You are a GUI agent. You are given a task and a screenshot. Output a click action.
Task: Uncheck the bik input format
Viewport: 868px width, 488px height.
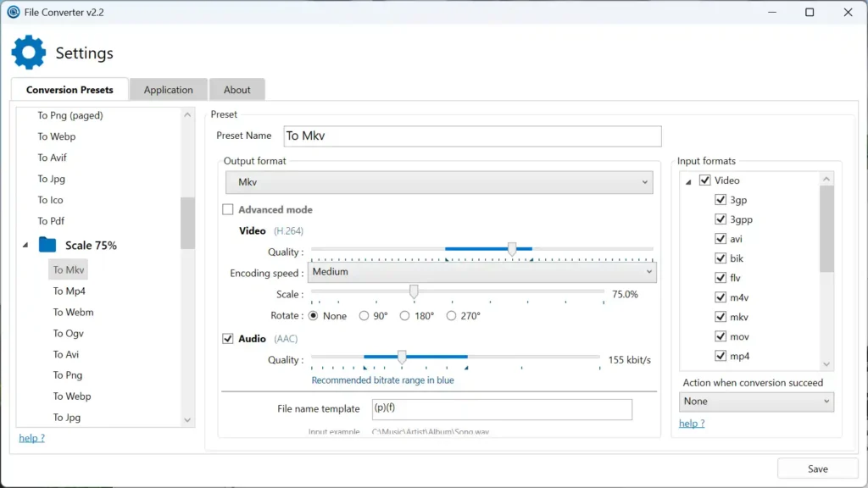tap(720, 258)
